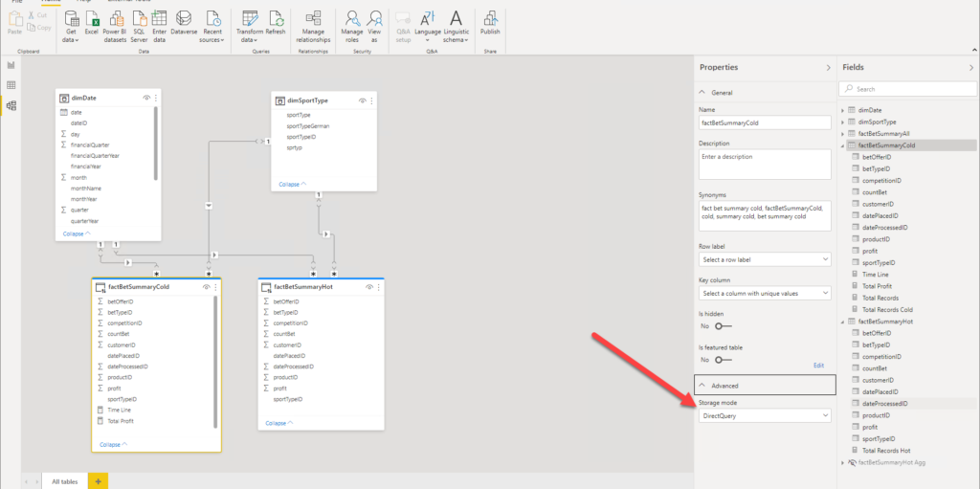Open more options on factBetSummaryCold table

click(215, 287)
